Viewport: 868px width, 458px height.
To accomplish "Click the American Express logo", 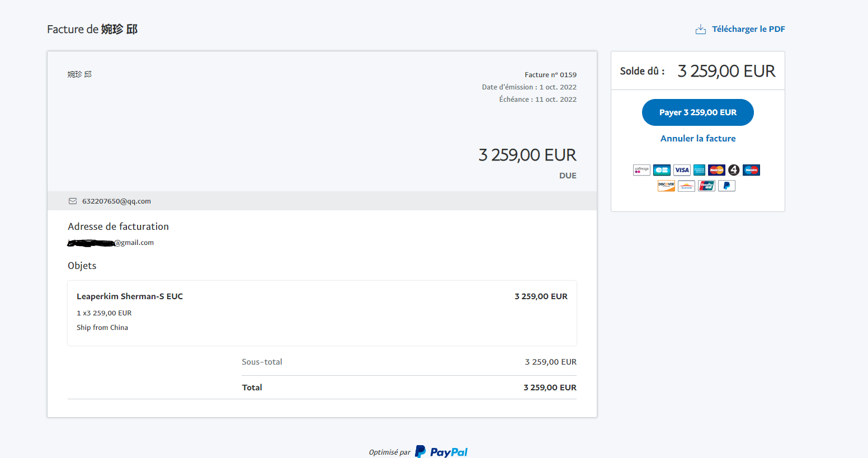I will click(x=699, y=170).
